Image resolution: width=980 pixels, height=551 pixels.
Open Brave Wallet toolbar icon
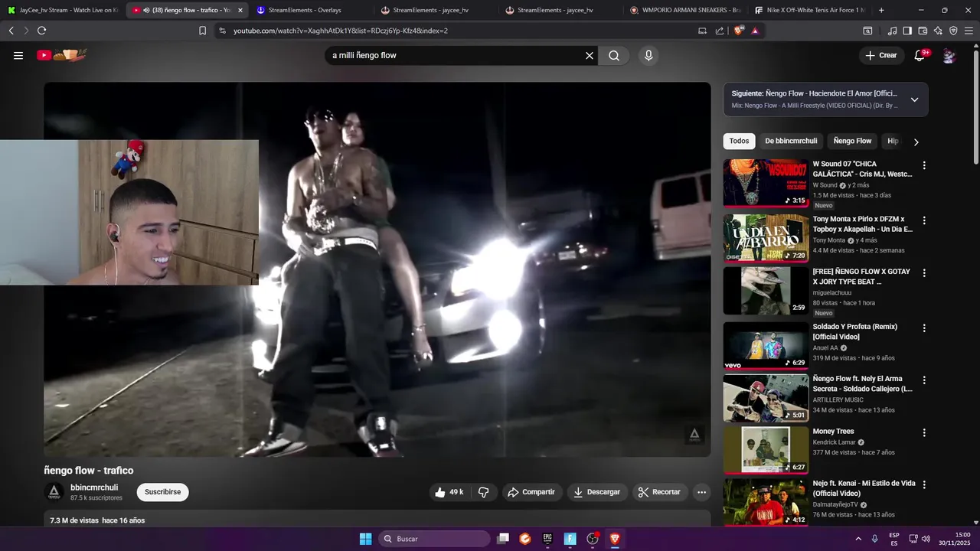tap(923, 31)
